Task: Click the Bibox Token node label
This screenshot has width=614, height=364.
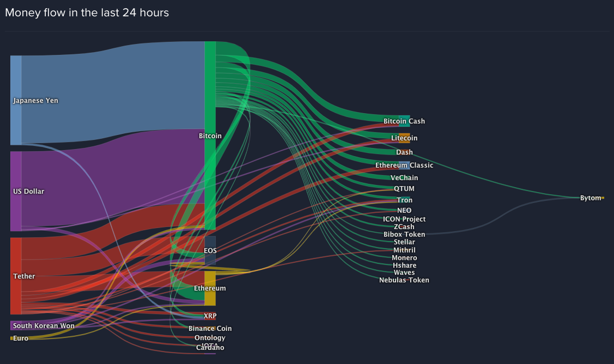Action: (404, 234)
